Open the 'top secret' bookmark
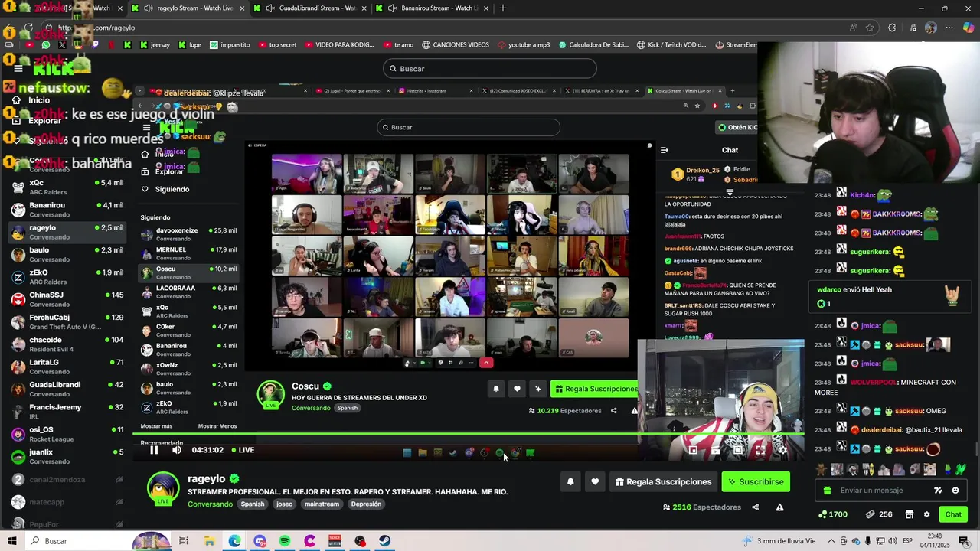This screenshot has height=551, width=980. tap(277, 45)
